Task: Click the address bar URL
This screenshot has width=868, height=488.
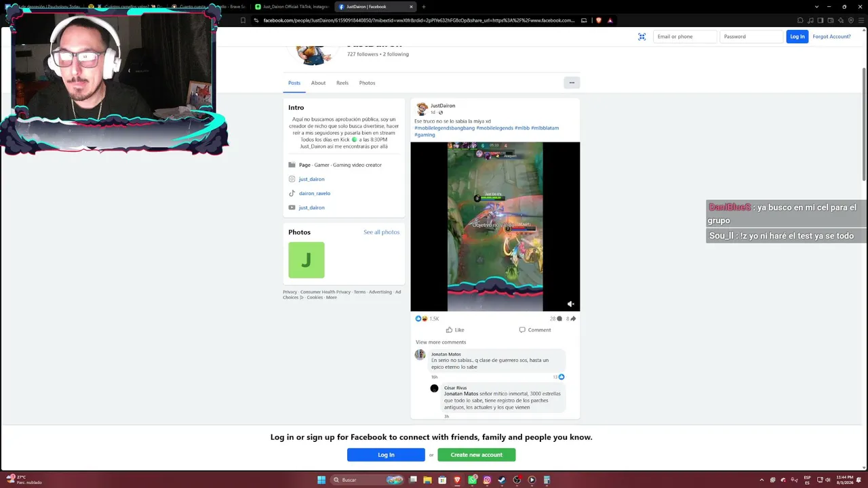Action: tap(418, 20)
